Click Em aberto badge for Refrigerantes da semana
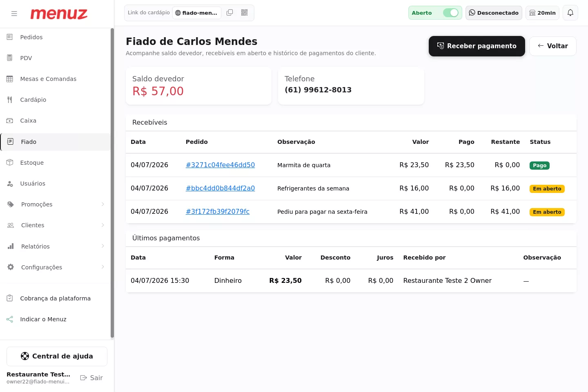 click(547, 189)
